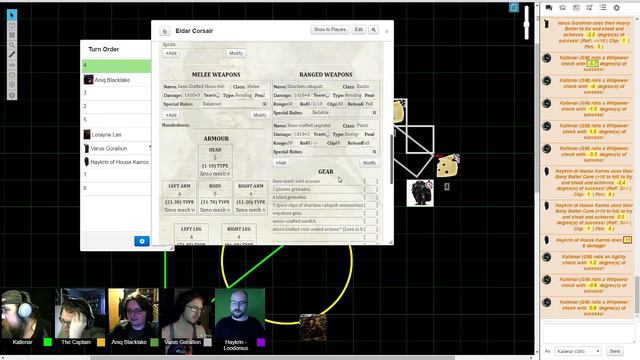Select Aniq Blacklake in Turn Order
Viewport: 640px width, 360px height.
pos(116,80)
